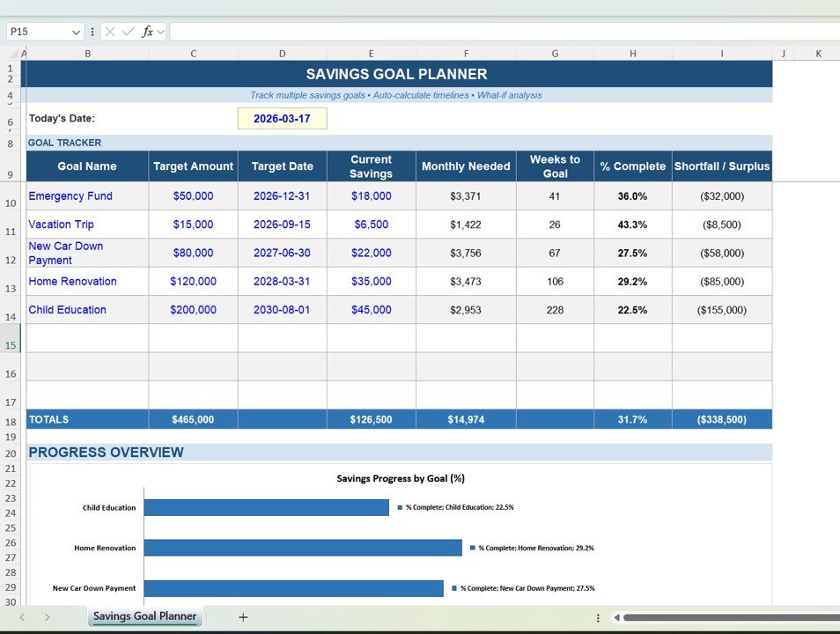
Task: Click the three-dot status bar menu icon
Action: (x=598, y=617)
